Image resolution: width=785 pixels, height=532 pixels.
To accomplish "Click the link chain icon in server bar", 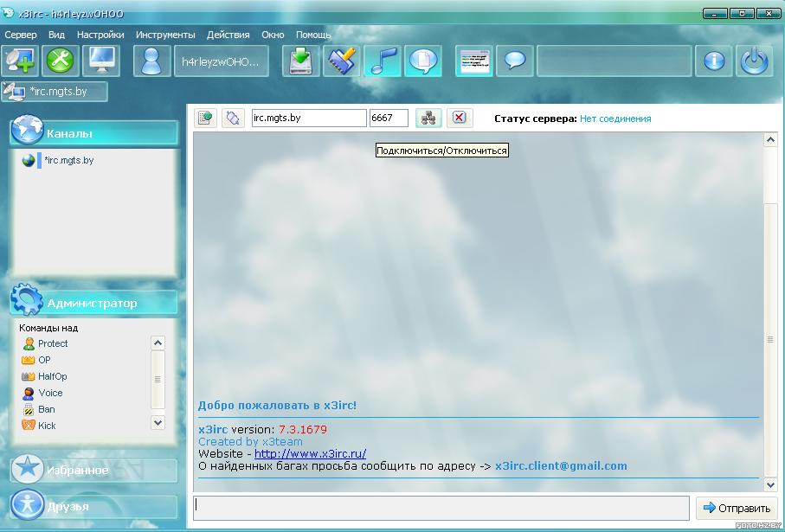I will 233,119.
